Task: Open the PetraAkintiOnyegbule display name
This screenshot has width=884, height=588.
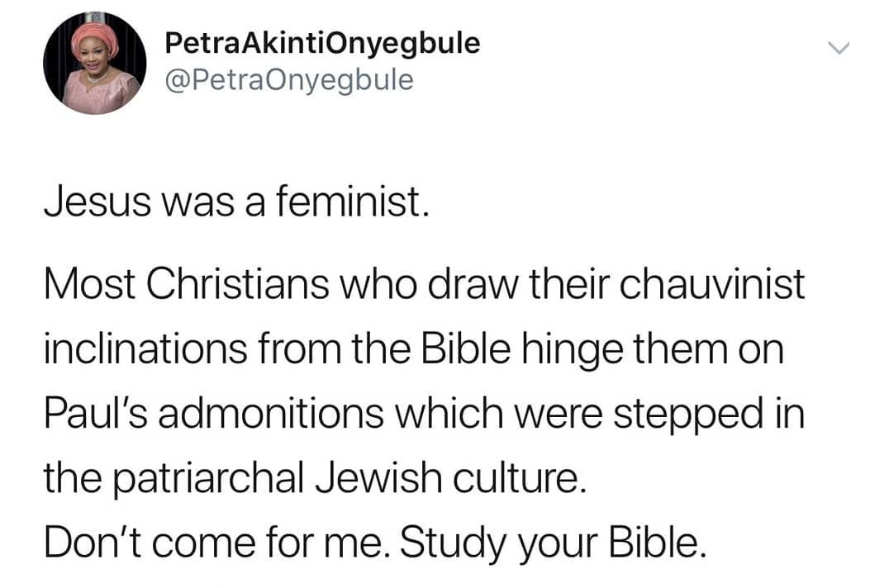Action: coord(322,43)
